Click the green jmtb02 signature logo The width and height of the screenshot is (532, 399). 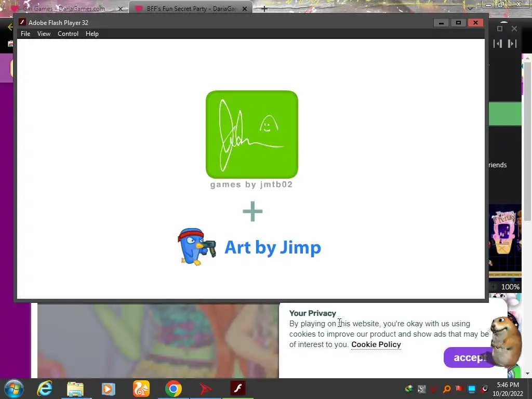pos(252,135)
